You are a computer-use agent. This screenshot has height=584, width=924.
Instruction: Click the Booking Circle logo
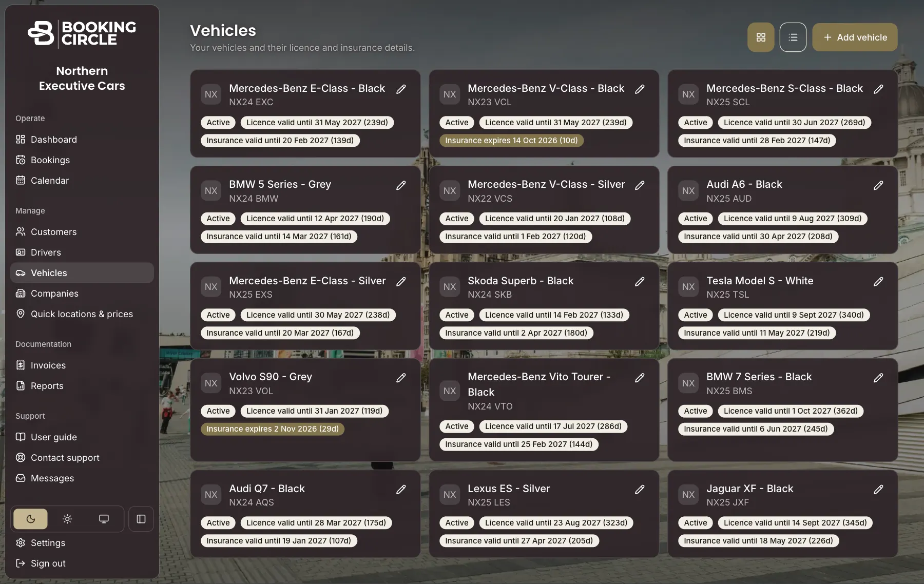point(82,33)
